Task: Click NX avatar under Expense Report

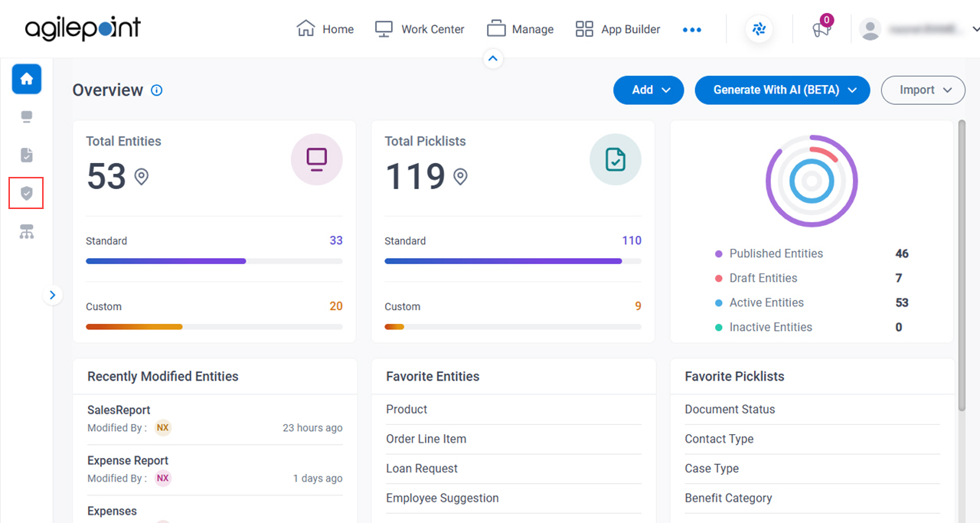Action: 162,479
